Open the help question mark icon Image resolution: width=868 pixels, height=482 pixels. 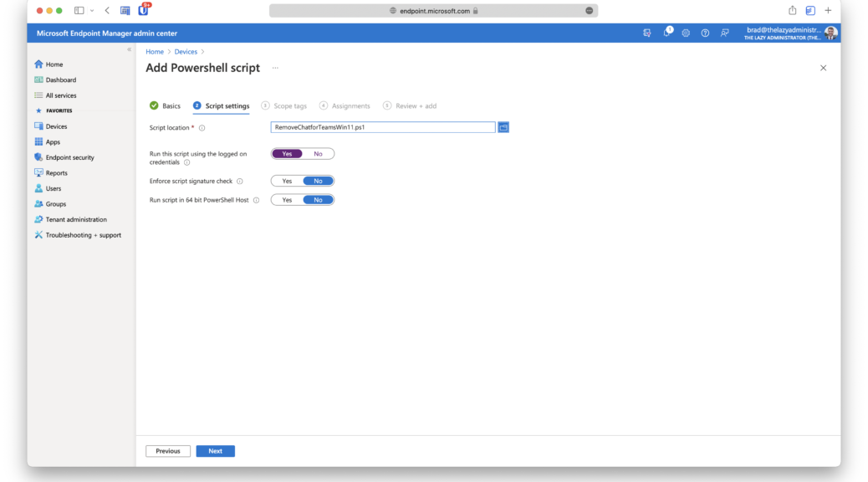705,33
